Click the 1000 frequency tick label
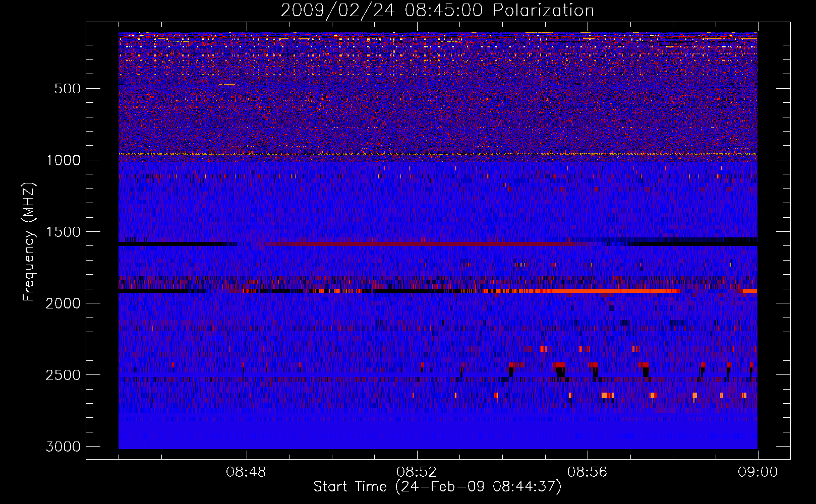This screenshot has height=504, width=816. coord(63,160)
